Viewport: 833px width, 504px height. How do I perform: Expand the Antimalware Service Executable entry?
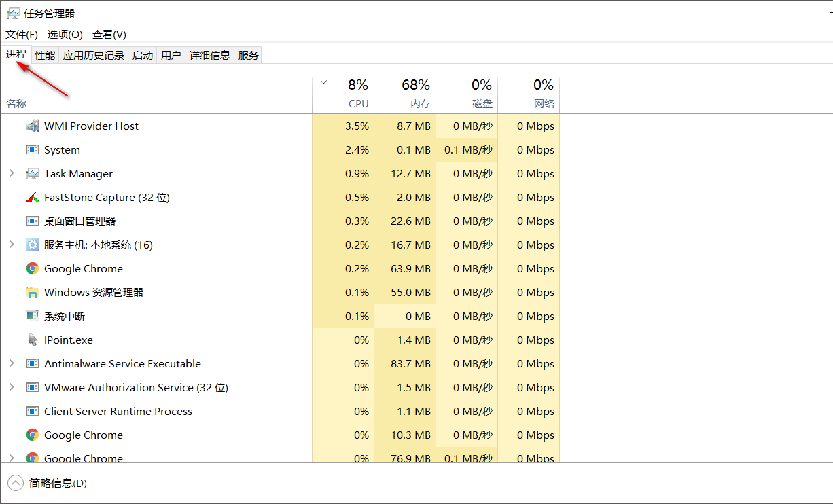(10, 363)
